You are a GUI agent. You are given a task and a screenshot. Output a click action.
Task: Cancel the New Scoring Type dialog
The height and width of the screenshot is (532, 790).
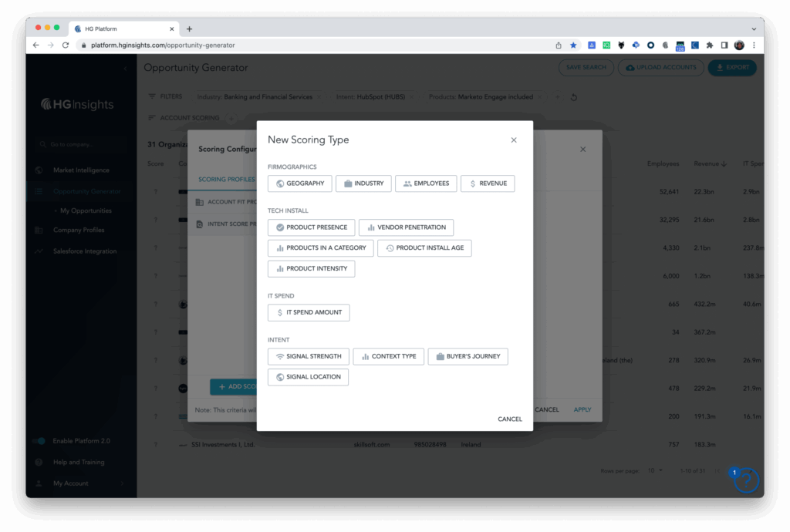pyautogui.click(x=510, y=419)
